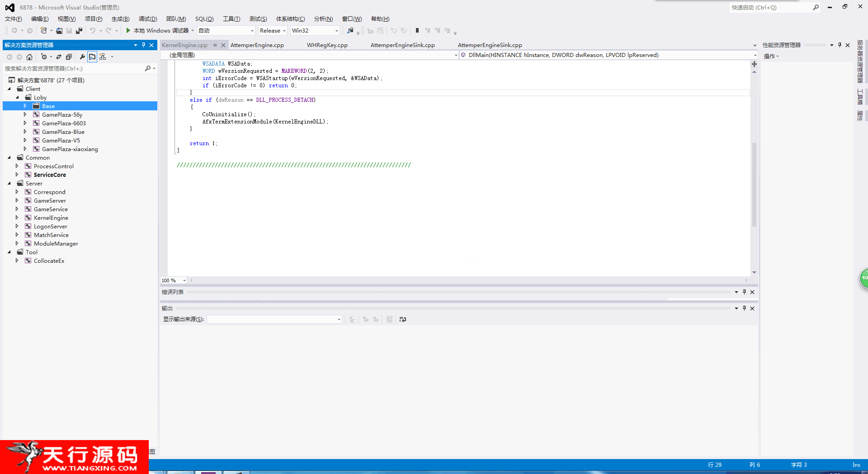
Task: Pin the Performance Explorer panel
Action: (840, 45)
